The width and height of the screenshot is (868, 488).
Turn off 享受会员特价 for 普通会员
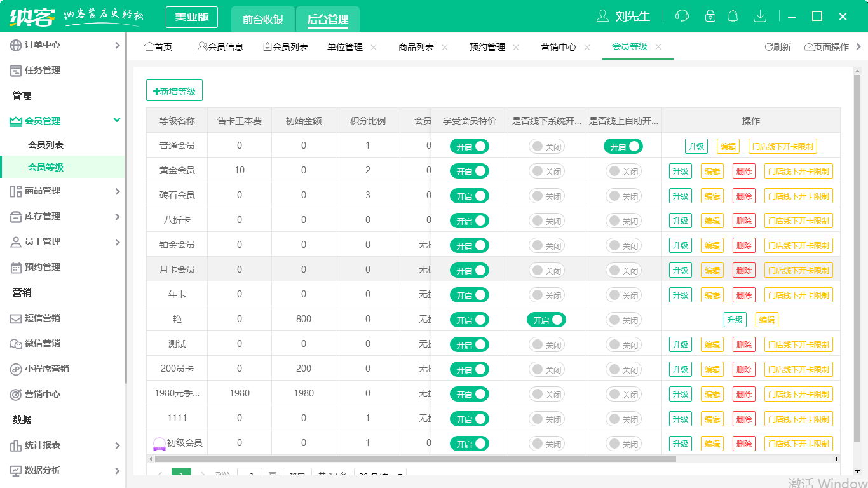tap(469, 146)
